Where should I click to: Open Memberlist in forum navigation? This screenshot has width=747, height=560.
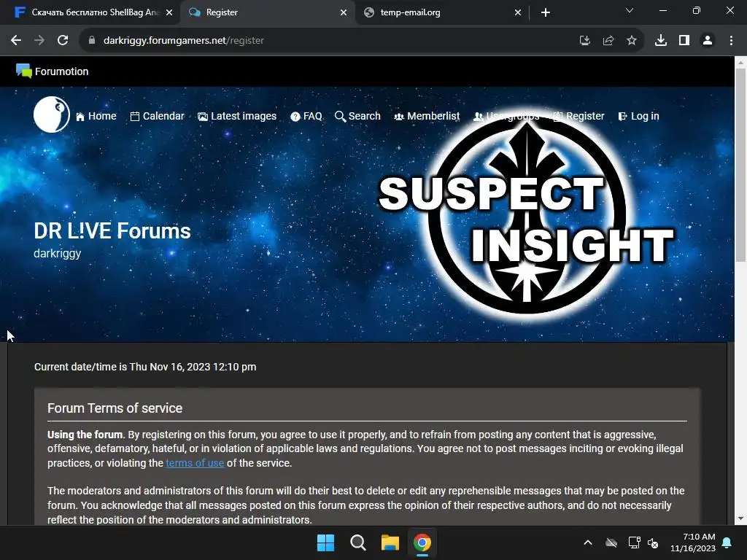427,116
